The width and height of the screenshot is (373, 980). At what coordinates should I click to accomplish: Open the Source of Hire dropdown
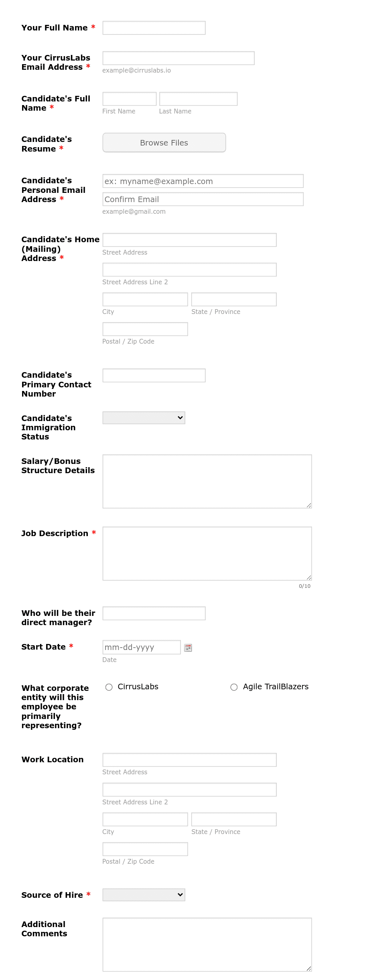[144, 895]
